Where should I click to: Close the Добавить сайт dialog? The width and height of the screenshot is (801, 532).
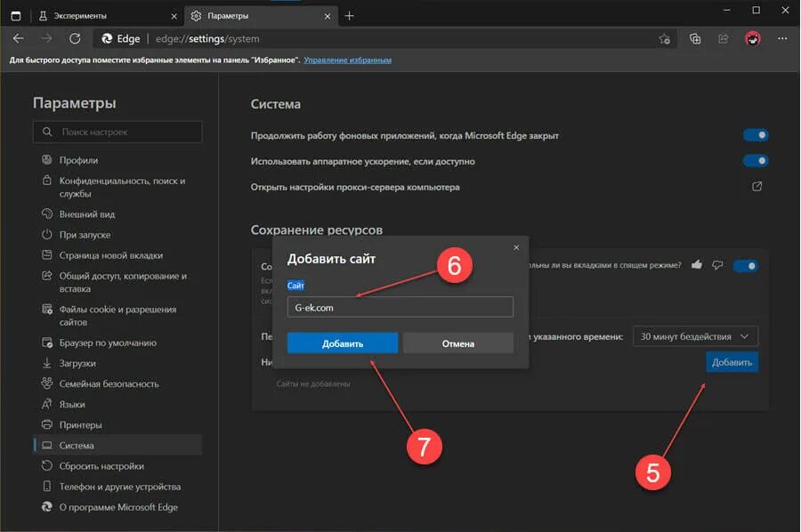pyautogui.click(x=516, y=247)
